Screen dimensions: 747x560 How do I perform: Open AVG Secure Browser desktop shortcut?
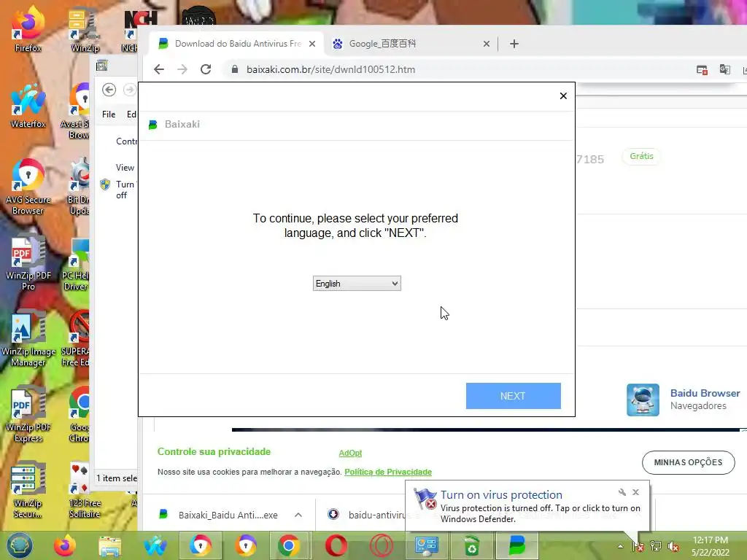[28, 187]
